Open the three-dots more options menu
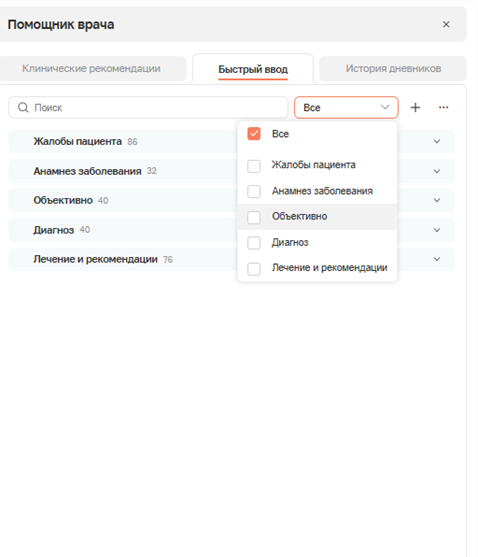This screenshot has width=478, height=557. click(443, 107)
